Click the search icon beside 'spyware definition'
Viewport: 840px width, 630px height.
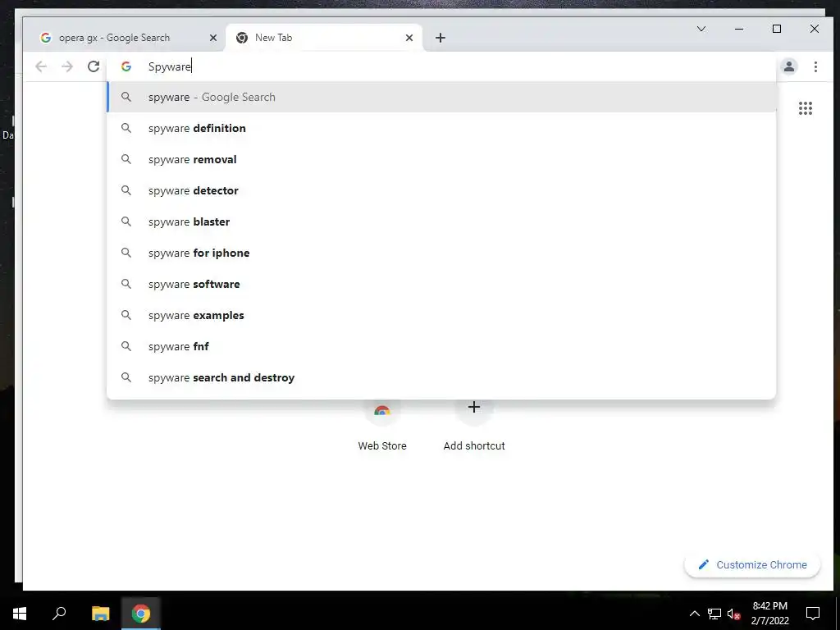[126, 128]
